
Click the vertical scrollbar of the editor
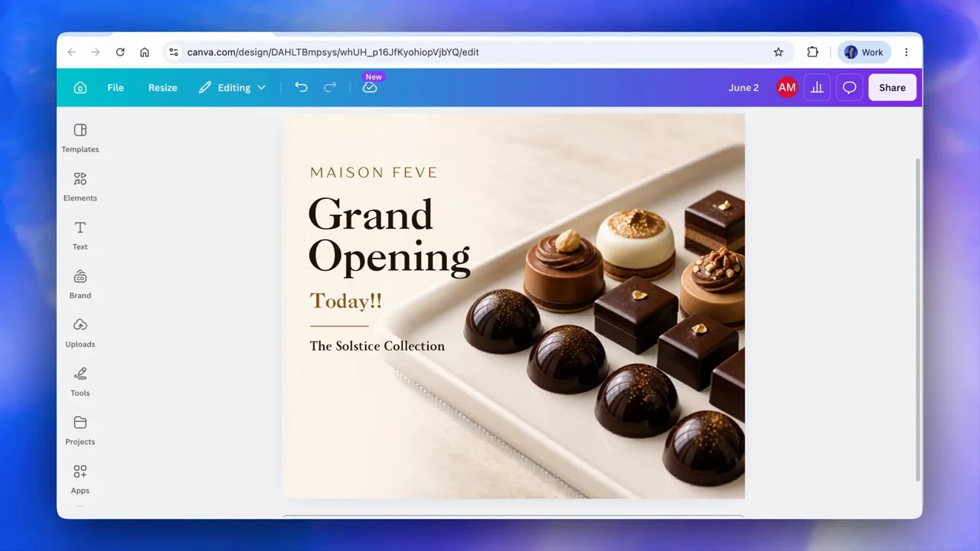[x=918, y=320]
